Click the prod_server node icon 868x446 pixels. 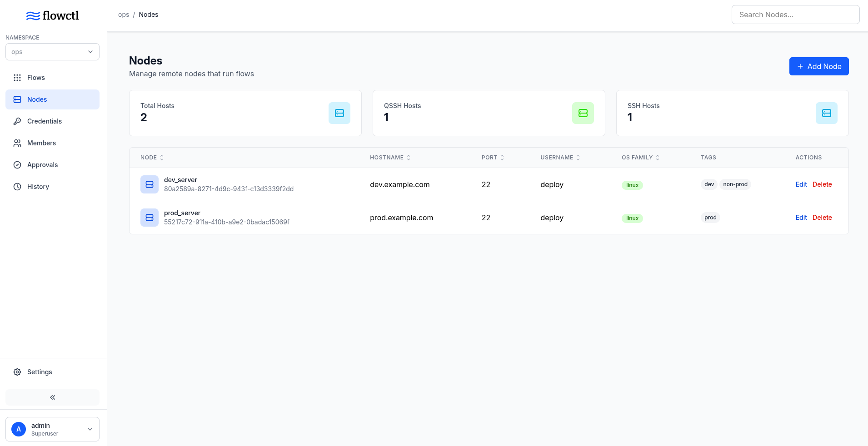tap(149, 218)
